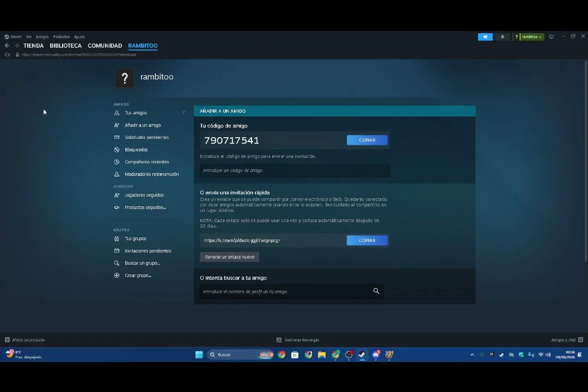Viewport: 588px width, 392px height.
Task: Click the Introduce un código de amigo field
Action: pyautogui.click(x=295, y=170)
